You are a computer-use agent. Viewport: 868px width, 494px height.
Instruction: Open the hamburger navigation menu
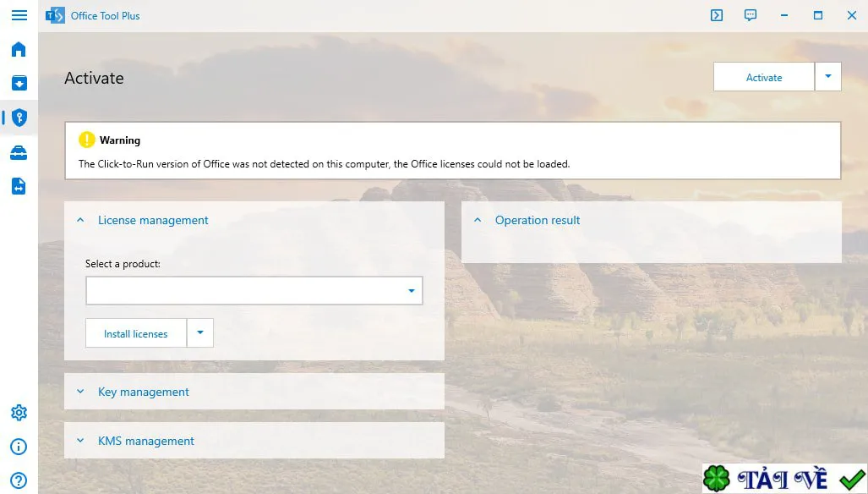tap(19, 15)
